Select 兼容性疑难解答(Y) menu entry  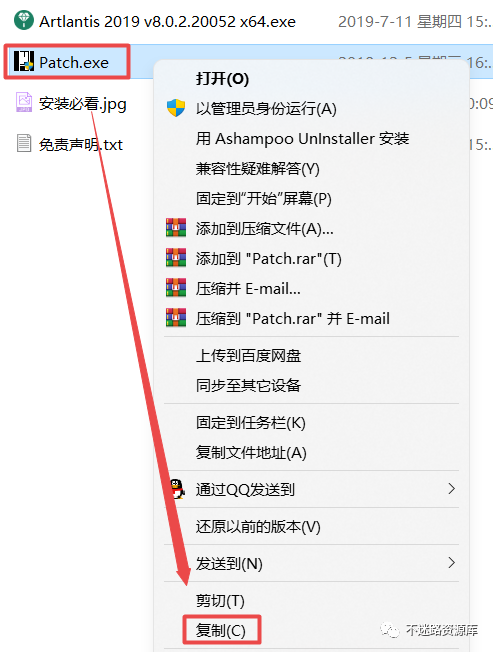[258, 169]
